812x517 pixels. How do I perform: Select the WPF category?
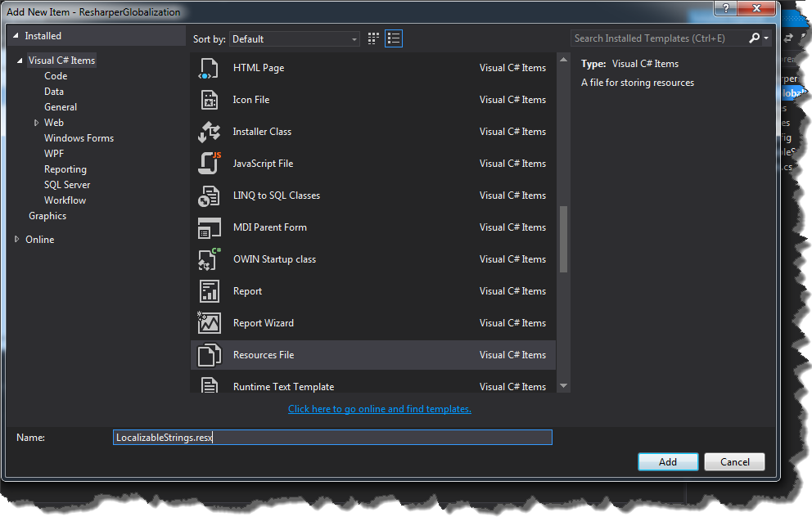coord(54,154)
